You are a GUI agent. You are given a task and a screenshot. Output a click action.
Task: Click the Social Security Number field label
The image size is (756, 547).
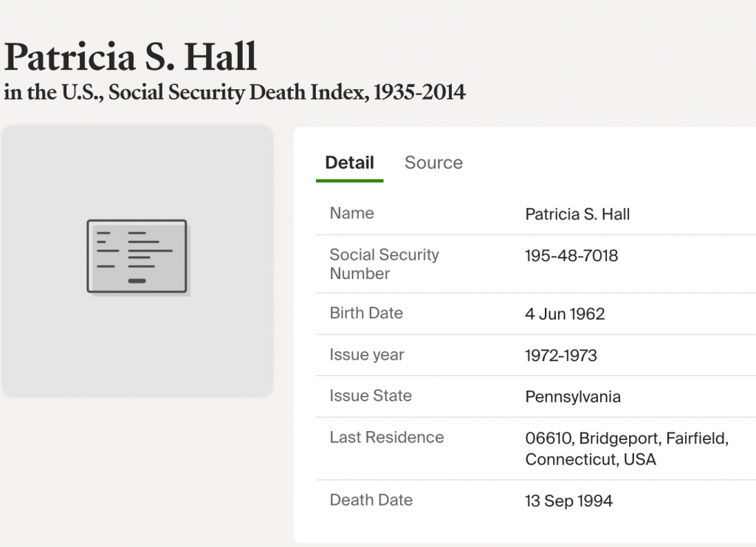point(384,264)
